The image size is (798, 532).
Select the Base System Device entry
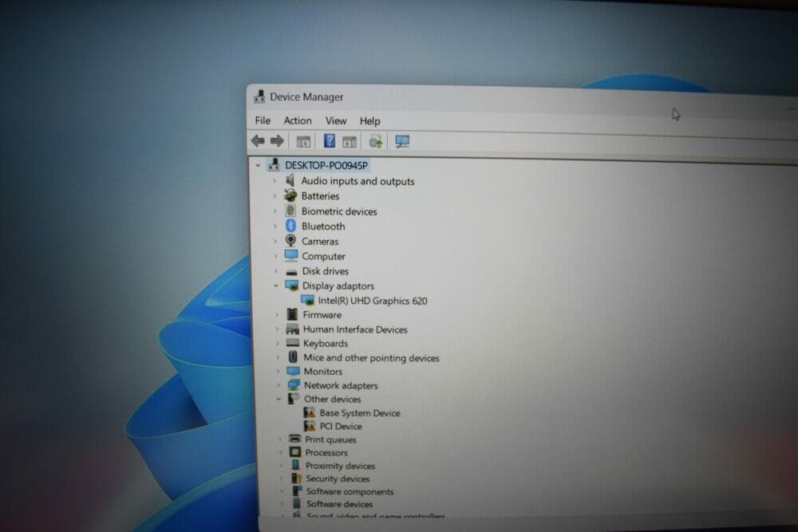(360, 413)
